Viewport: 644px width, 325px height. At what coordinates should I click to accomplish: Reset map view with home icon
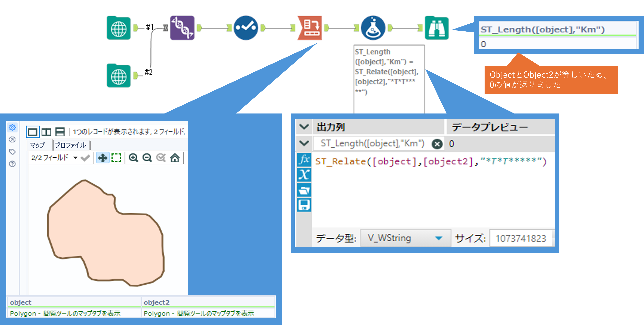tap(175, 158)
